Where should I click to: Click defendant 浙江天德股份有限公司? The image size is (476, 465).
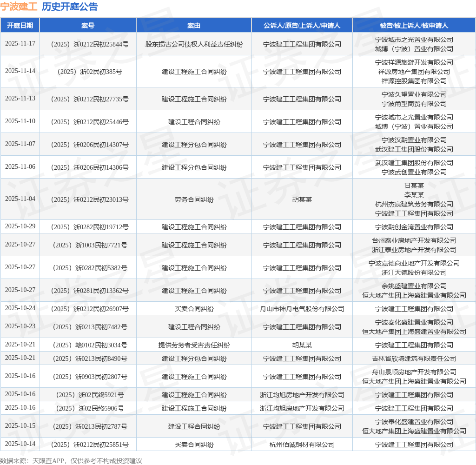pos(414,272)
